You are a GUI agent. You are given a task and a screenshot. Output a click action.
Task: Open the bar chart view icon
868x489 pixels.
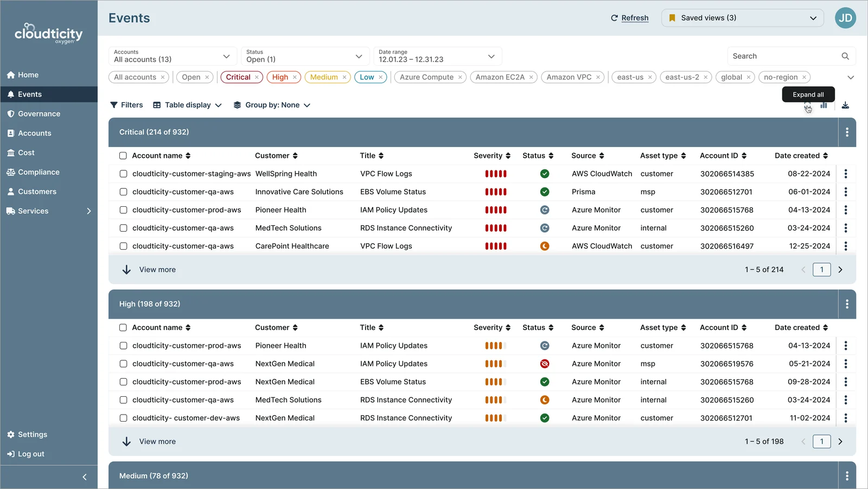point(824,105)
